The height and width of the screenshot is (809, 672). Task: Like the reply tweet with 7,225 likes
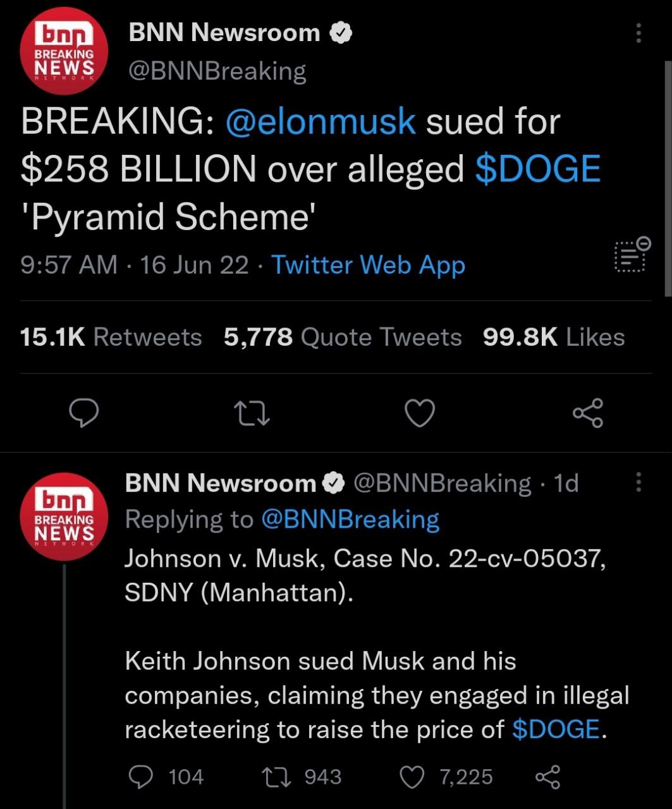click(413, 777)
